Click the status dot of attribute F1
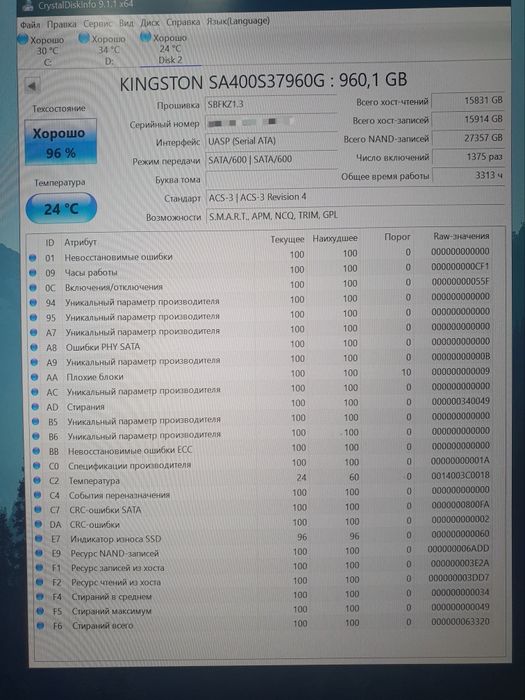525x700 pixels. click(40, 568)
